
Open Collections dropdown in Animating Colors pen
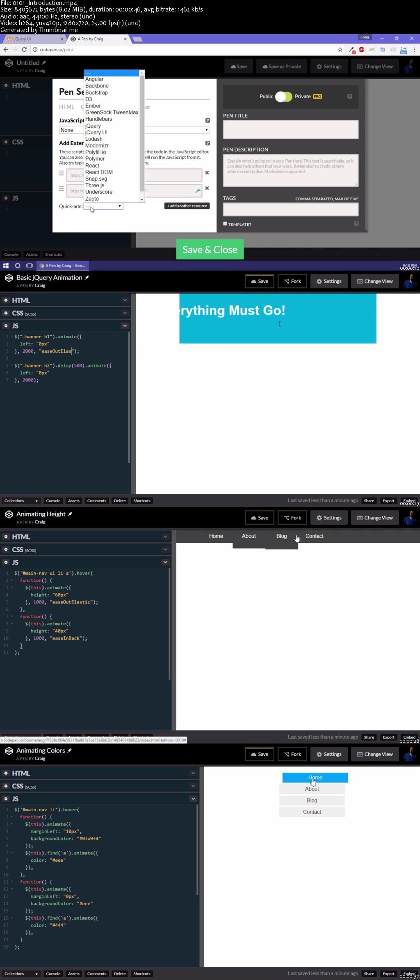pyautogui.click(x=21, y=974)
